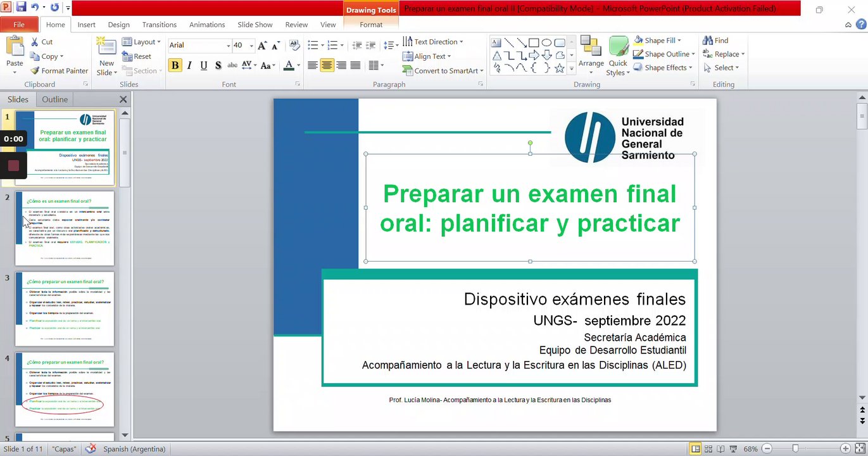The height and width of the screenshot is (456, 868).
Task: Open the font size 40 dropdown
Action: tap(251, 46)
